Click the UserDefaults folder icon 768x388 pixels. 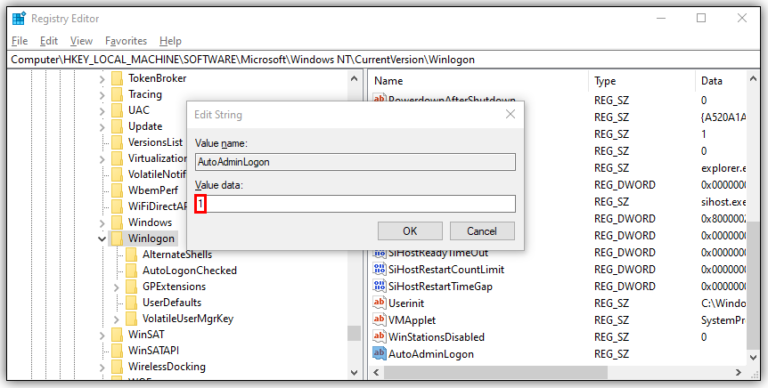(131, 303)
